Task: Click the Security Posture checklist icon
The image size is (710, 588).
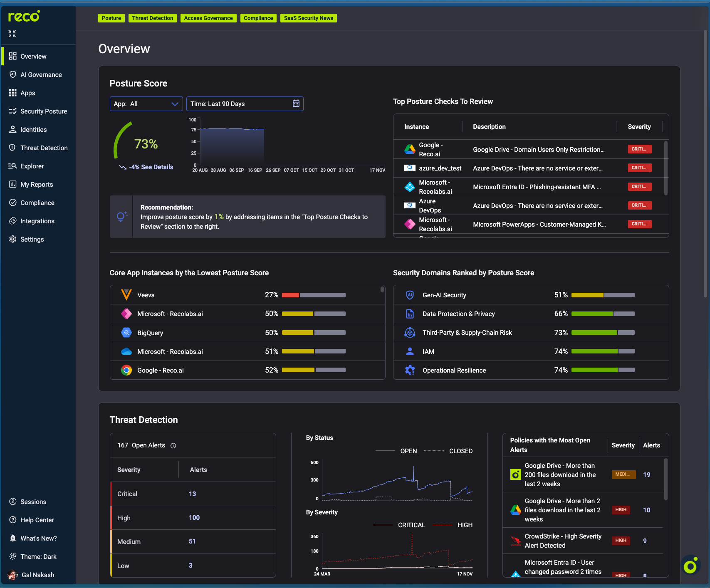Action: click(13, 111)
